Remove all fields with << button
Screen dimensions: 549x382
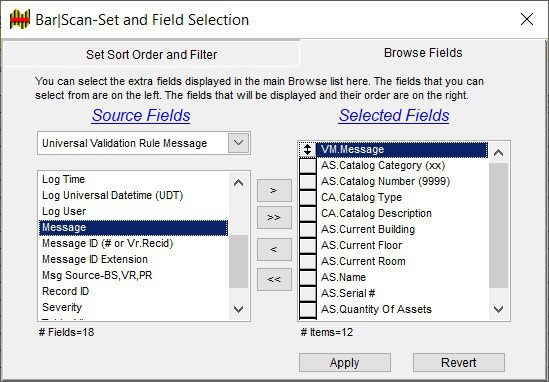[274, 279]
